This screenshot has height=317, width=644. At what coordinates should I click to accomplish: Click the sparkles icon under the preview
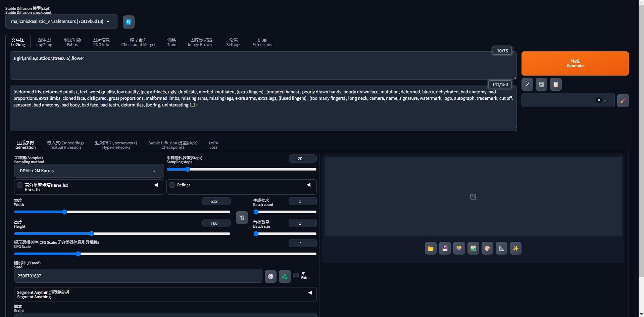(x=515, y=248)
